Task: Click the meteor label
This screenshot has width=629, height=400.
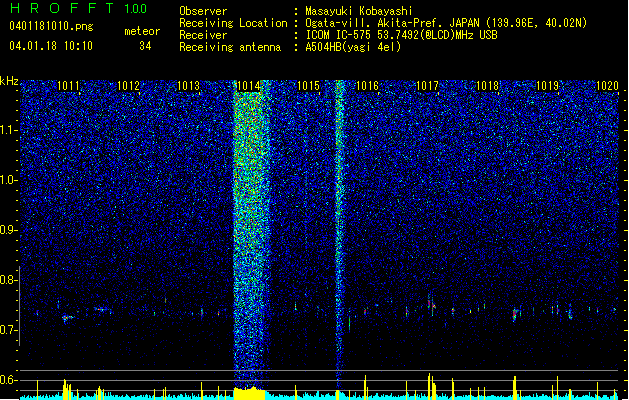Action: point(142,31)
